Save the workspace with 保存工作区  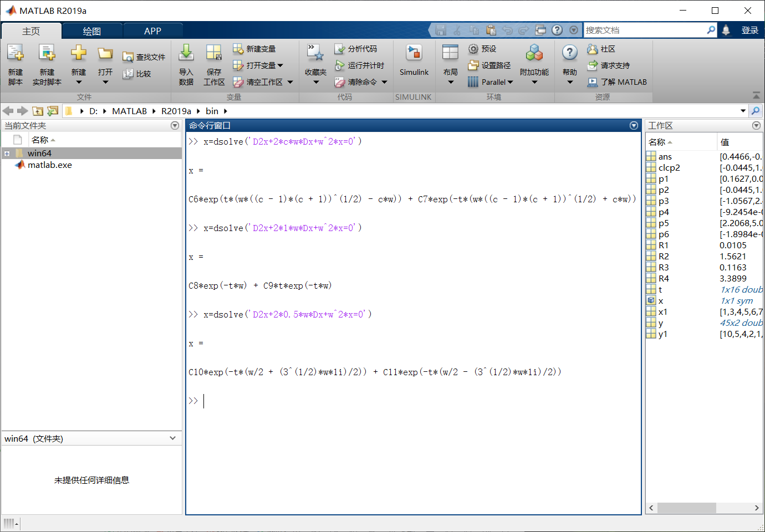[214, 65]
